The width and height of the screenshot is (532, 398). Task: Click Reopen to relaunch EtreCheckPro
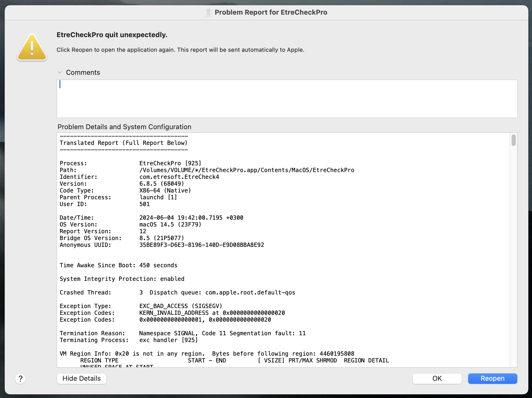click(492, 378)
